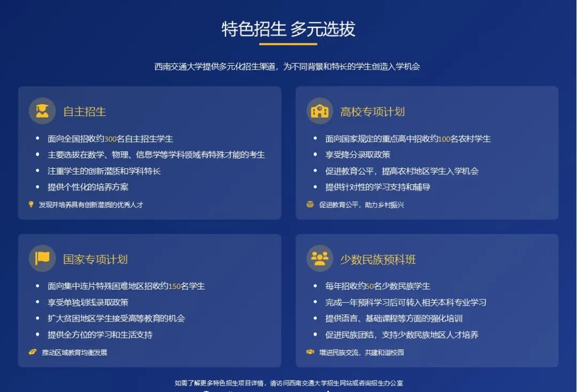Click the lightbulb icon before 发现并培养具有创新潜质的优秀人才
The height and width of the screenshot is (392, 577).
click(x=32, y=204)
